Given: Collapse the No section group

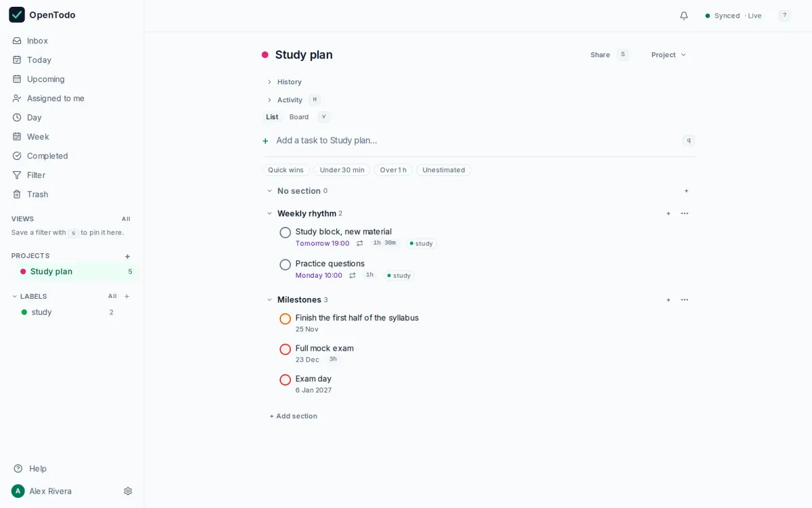Looking at the screenshot, I should [269, 191].
